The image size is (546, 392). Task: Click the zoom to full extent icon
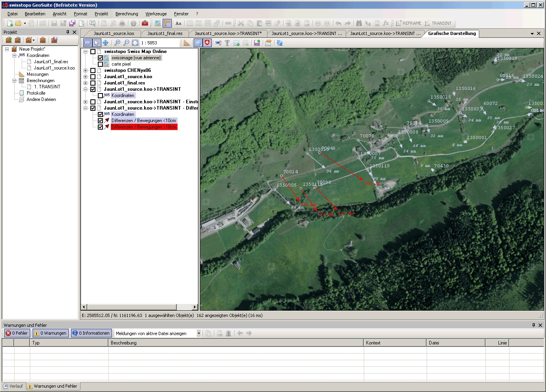135,43
